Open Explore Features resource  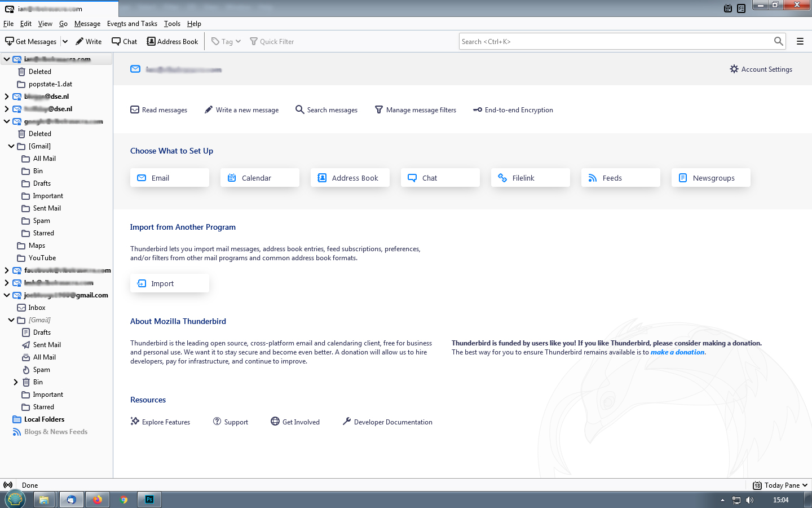tap(160, 422)
